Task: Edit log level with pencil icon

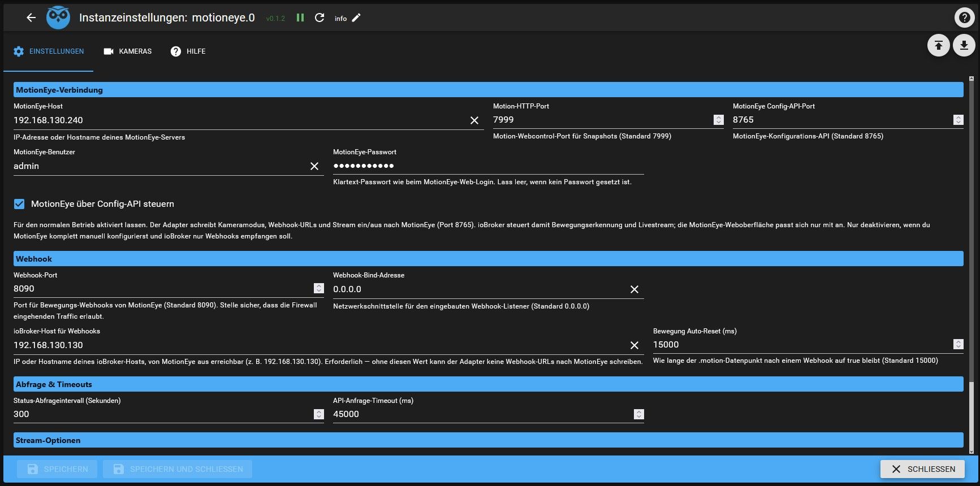Action: coord(356,18)
